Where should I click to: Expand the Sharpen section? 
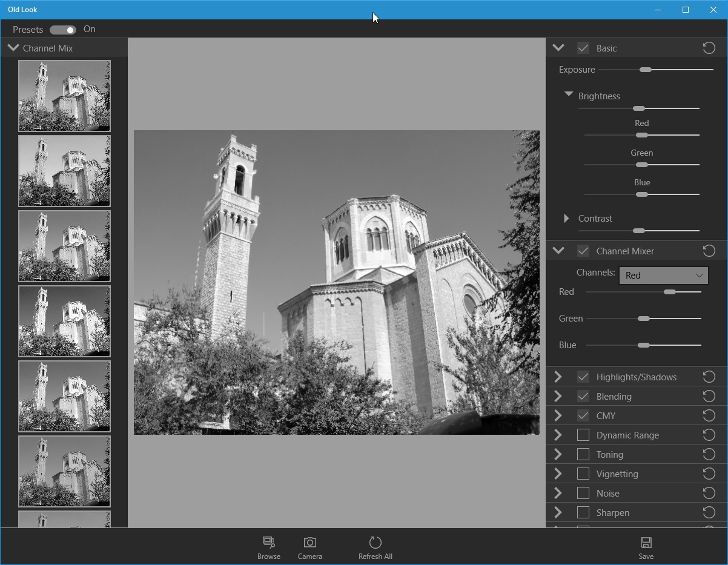coord(558,512)
